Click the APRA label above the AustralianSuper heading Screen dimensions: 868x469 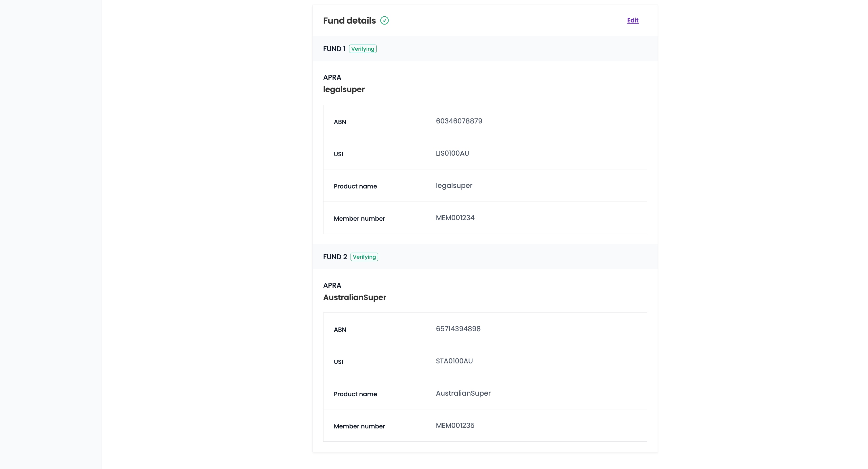coord(332,285)
